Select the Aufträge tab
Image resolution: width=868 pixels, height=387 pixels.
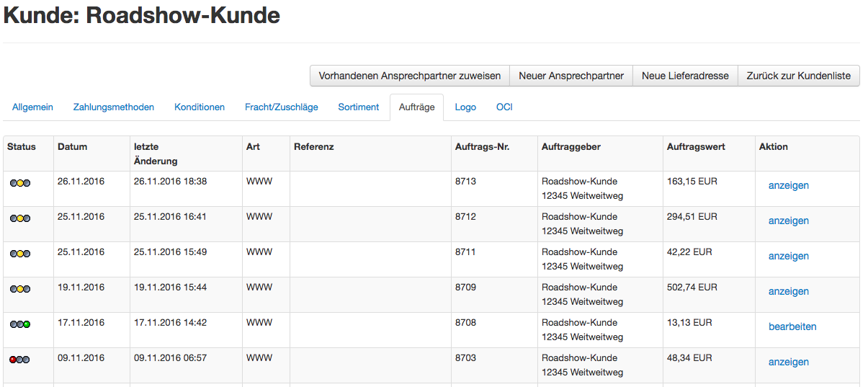416,107
